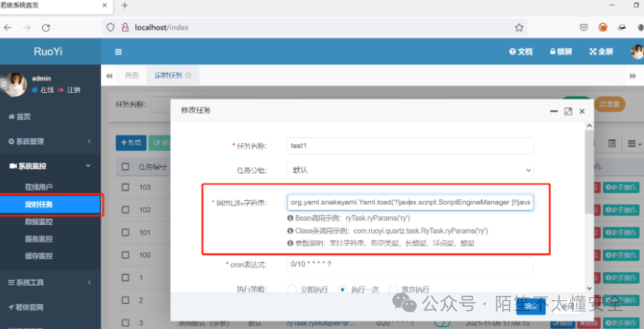Check the row 3 checkbox
This screenshot has height=329, width=644.
[126, 323]
